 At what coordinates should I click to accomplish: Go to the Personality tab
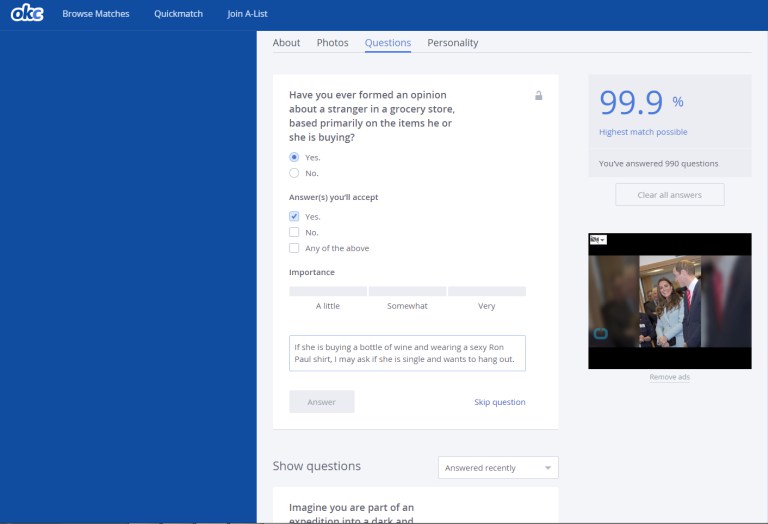pos(452,43)
